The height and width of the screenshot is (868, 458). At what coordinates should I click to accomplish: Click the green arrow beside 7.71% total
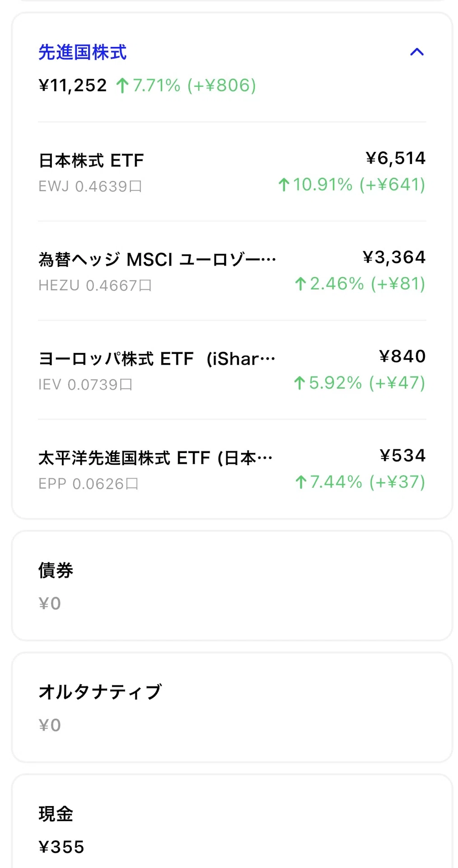(122, 85)
